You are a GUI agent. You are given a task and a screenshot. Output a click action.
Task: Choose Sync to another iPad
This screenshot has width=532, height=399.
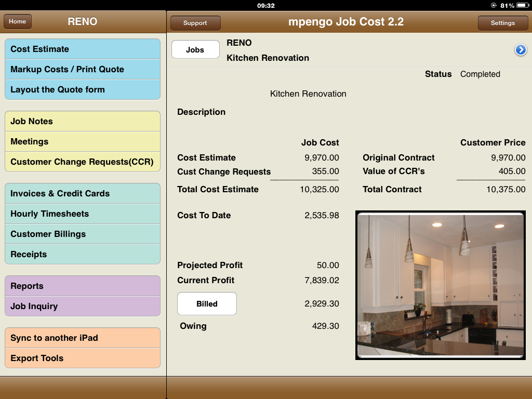(x=83, y=338)
